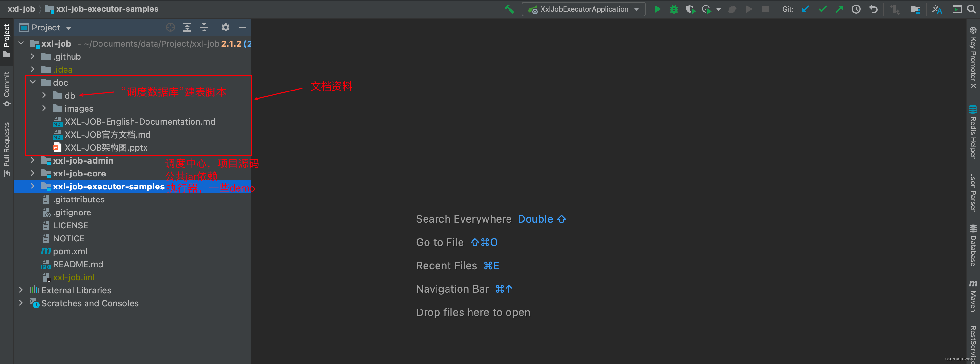
Task: Open the Commit tool window tab
Action: click(x=6, y=89)
